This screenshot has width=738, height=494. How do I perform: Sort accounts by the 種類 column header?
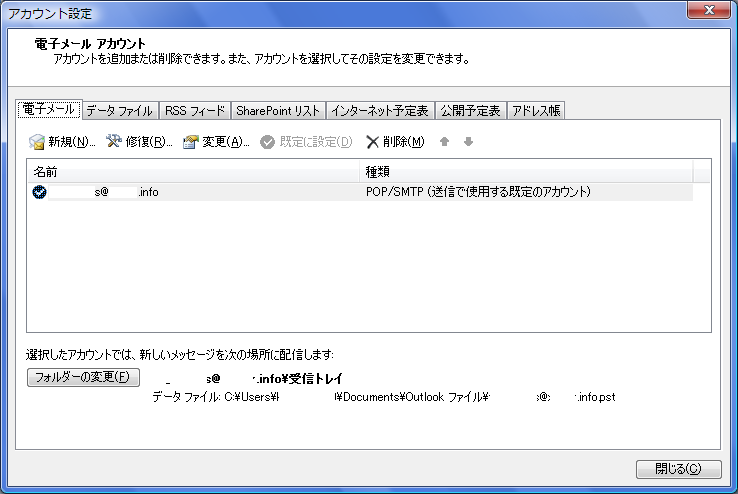[x=526, y=172]
